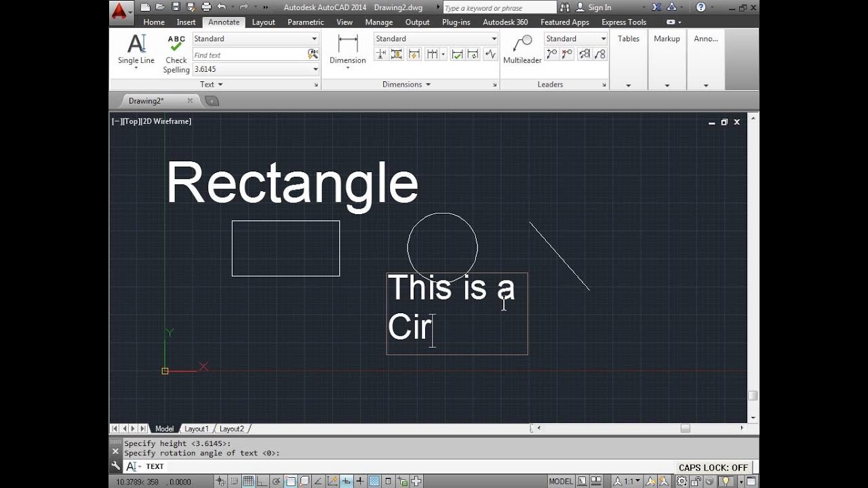
Task: Click the Plot (printer) icon in quick access toolbar
Action: click(206, 7)
